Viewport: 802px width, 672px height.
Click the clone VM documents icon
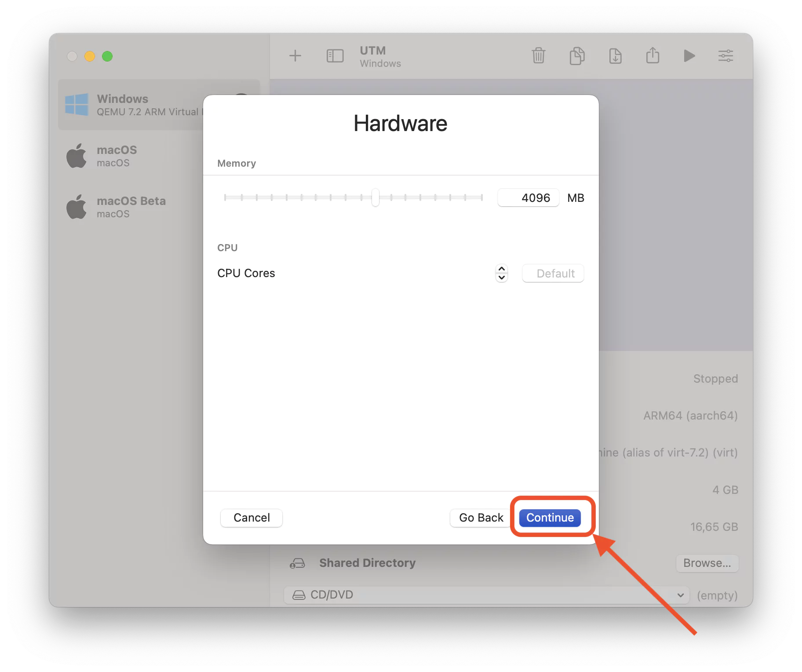(577, 56)
